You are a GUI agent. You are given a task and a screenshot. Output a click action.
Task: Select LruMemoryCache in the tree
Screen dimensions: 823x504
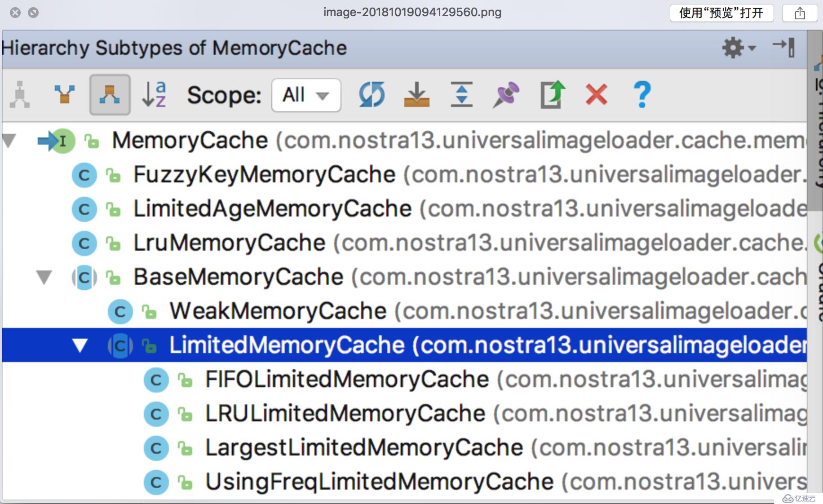point(404,243)
